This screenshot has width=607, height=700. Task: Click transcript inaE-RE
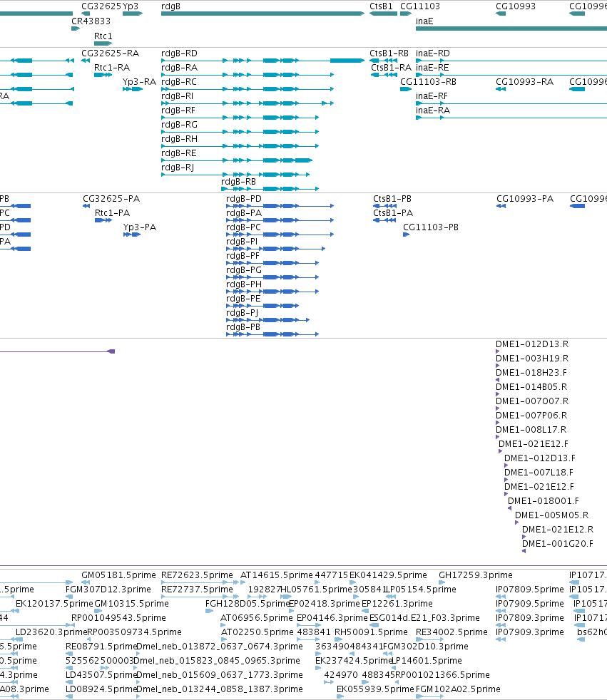[x=511, y=75]
